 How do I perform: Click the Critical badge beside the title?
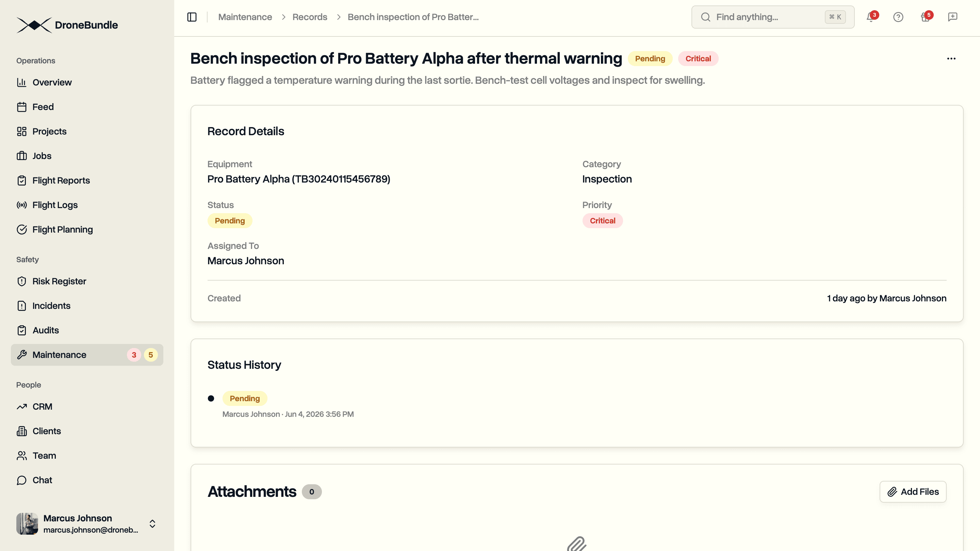pyautogui.click(x=698, y=59)
